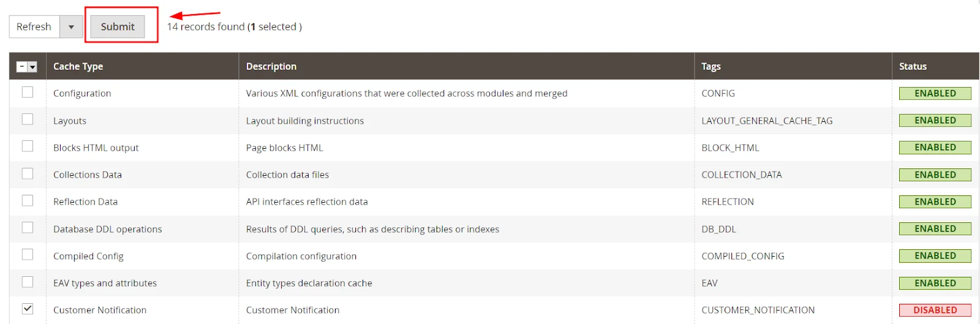The height and width of the screenshot is (324, 980).
Task: Click the Cache Type column header
Action: coord(78,66)
